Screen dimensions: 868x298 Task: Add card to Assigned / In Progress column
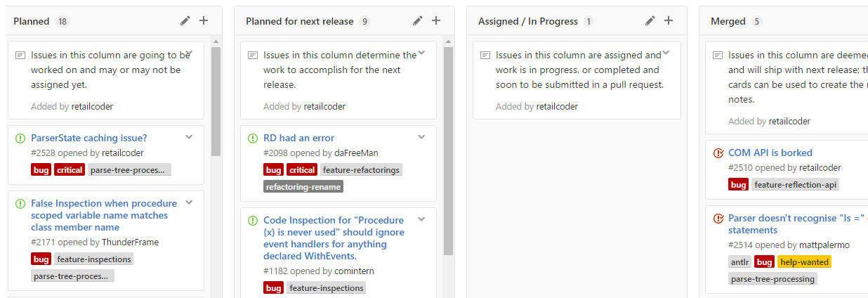pyautogui.click(x=669, y=21)
